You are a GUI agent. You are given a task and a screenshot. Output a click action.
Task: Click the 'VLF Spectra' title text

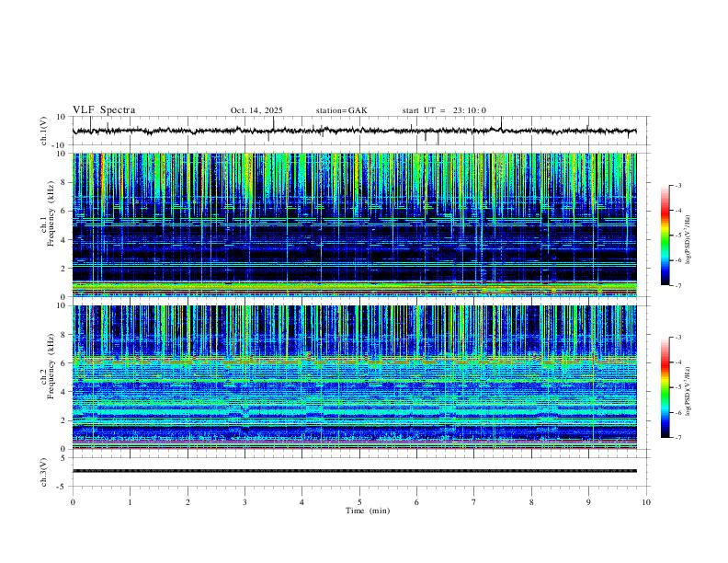tap(104, 110)
